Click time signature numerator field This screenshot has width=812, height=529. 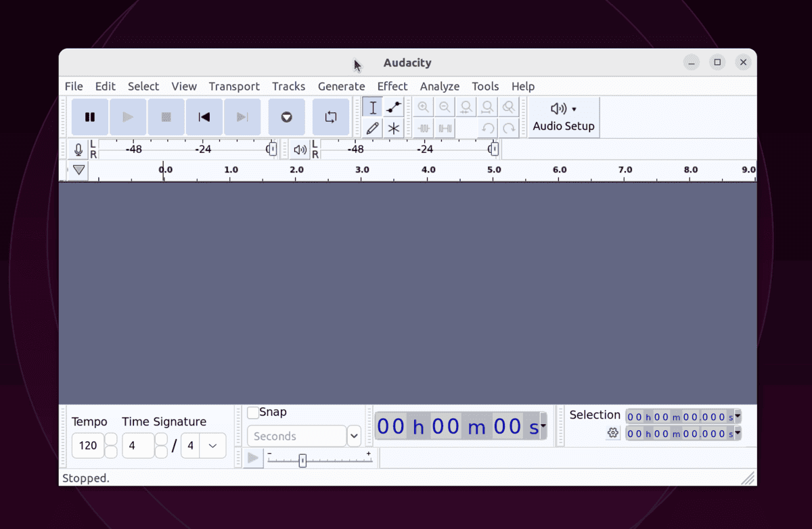pyautogui.click(x=138, y=446)
